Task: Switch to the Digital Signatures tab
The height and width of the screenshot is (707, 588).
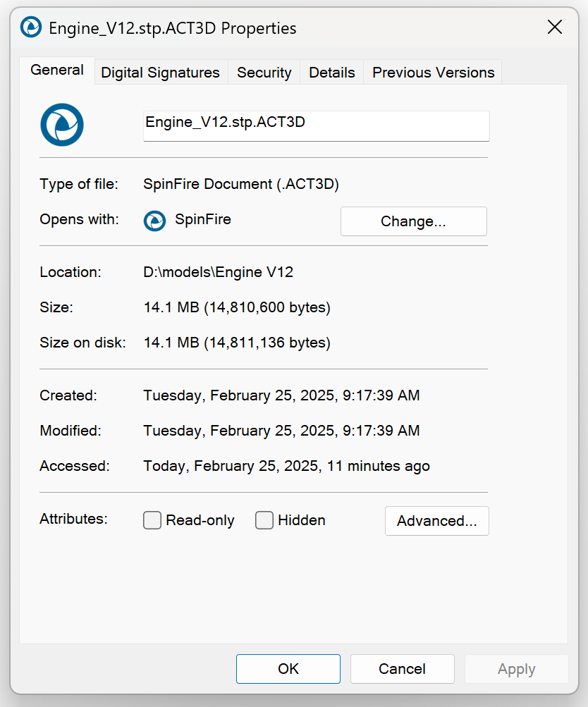Action: [x=160, y=73]
